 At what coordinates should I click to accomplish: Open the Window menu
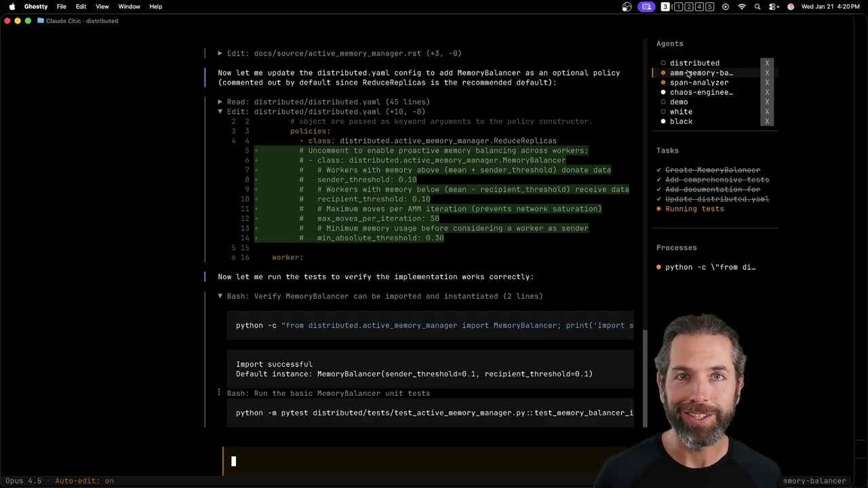[x=129, y=7]
